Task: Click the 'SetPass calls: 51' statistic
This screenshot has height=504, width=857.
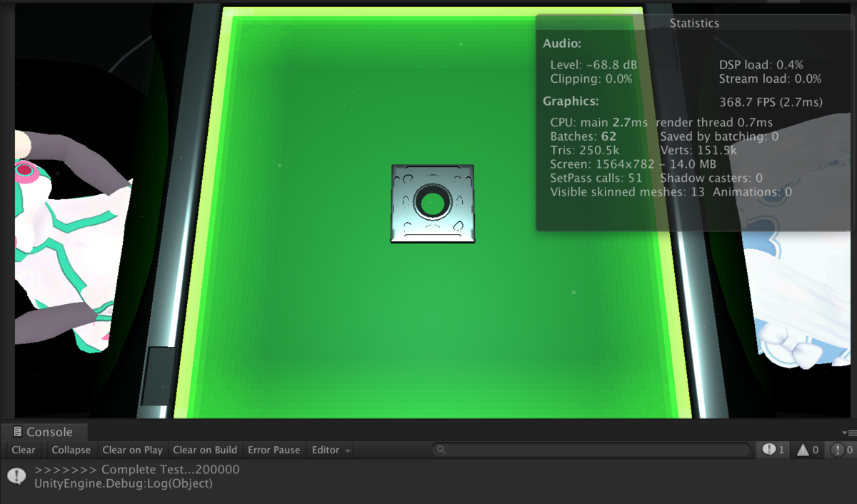Action: [596, 178]
